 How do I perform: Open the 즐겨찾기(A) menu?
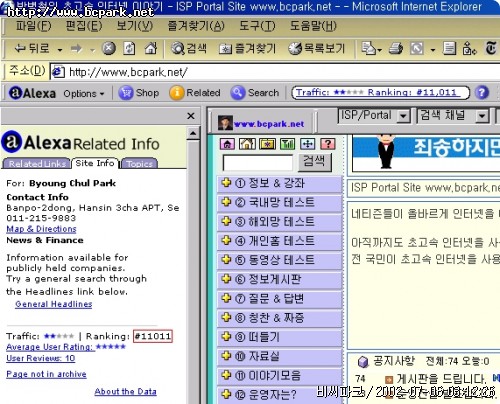click(196, 26)
